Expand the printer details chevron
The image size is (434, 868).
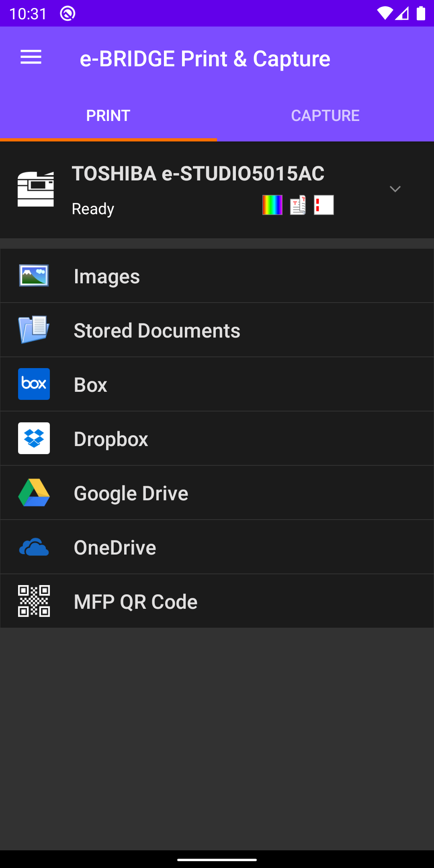[x=395, y=189]
